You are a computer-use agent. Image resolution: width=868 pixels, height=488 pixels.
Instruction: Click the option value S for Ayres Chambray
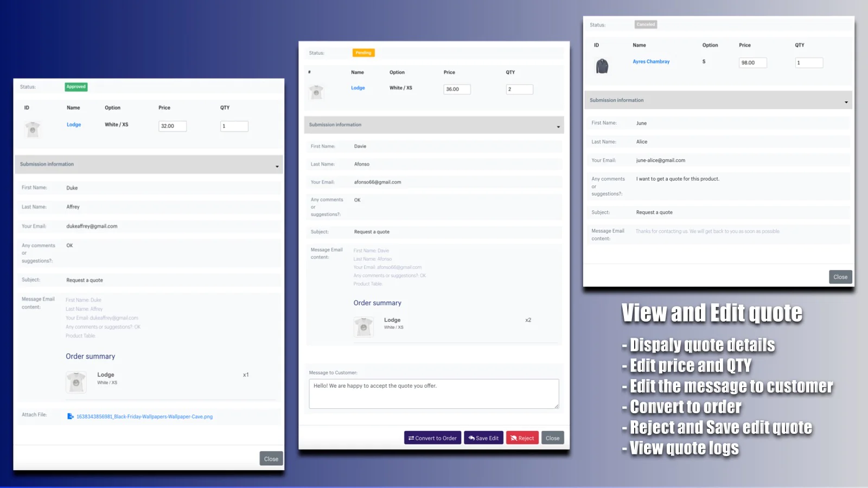point(704,62)
